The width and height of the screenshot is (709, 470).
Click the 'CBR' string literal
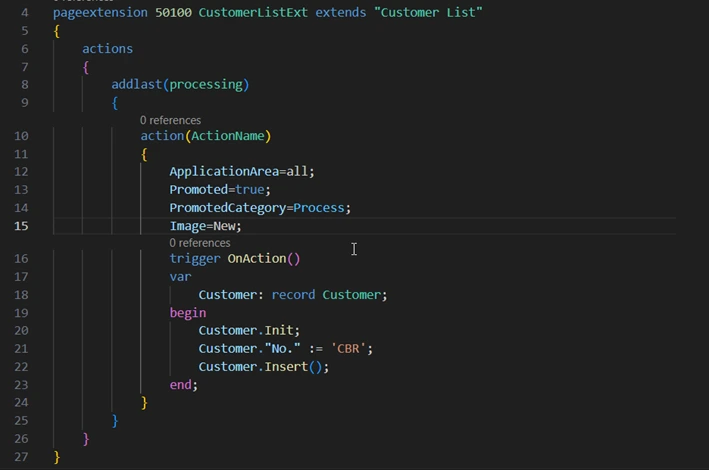coord(348,349)
